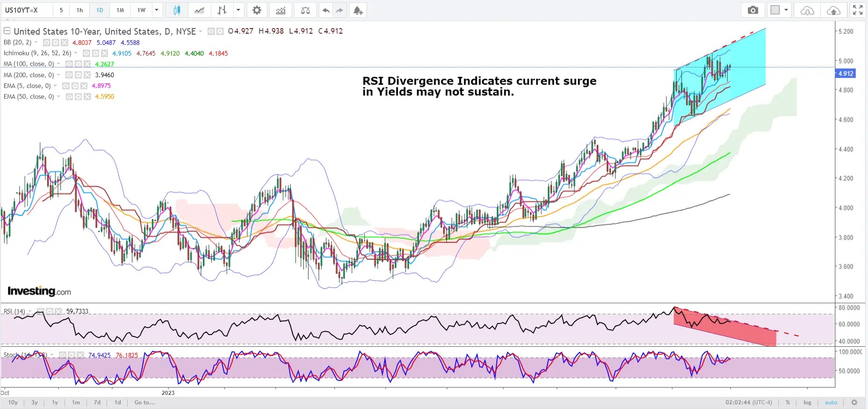Take a chart snapshot with the camera

[x=753, y=10]
